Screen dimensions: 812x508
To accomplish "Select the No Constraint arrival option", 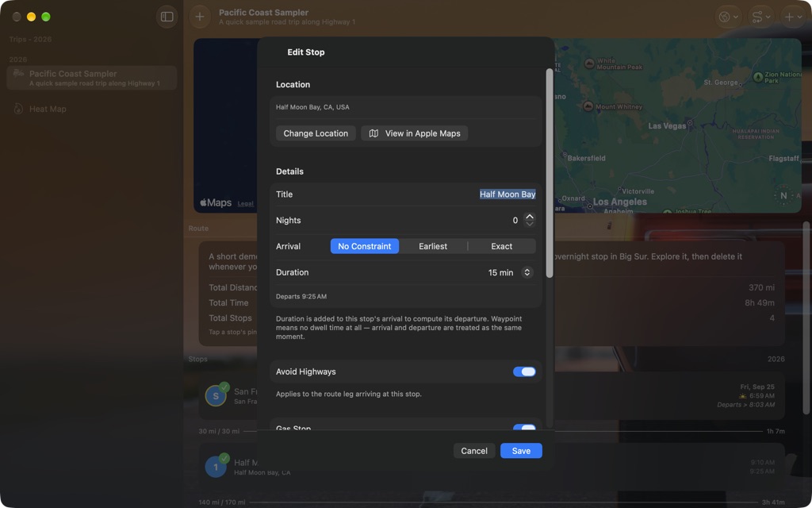I will tap(365, 246).
